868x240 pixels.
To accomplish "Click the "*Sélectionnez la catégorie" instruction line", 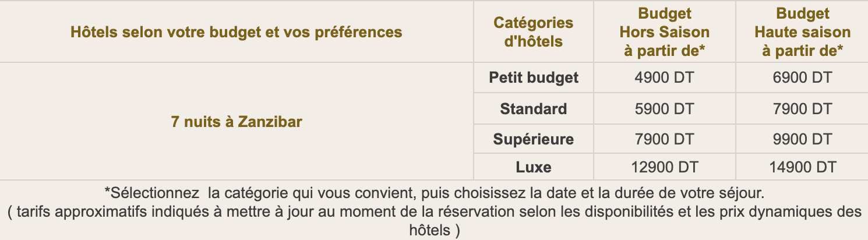I will tap(434, 191).
